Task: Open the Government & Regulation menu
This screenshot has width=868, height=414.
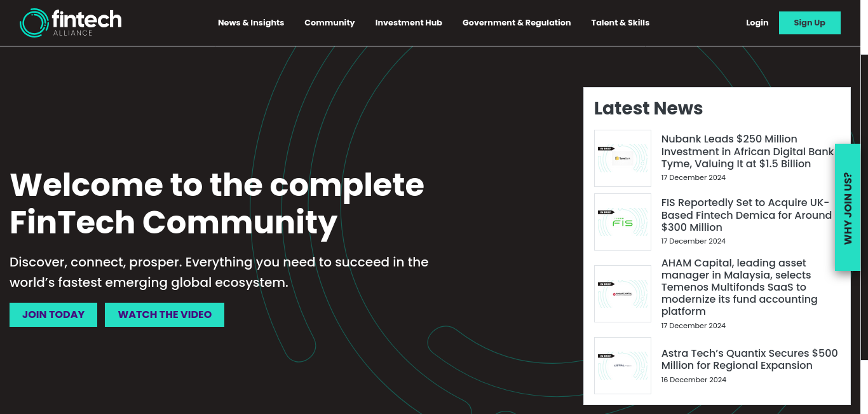Action: pyautogui.click(x=517, y=23)
